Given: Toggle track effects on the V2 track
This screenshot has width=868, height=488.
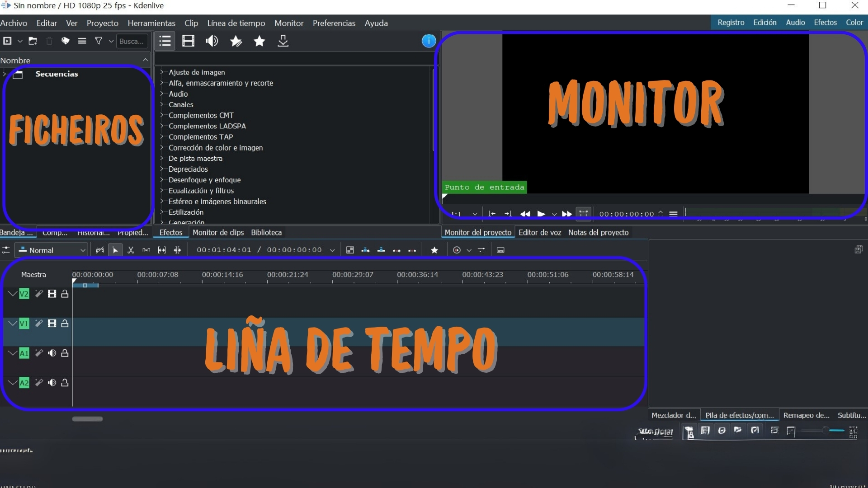Looking at the screenshot, I should click(x=38, y=293).
